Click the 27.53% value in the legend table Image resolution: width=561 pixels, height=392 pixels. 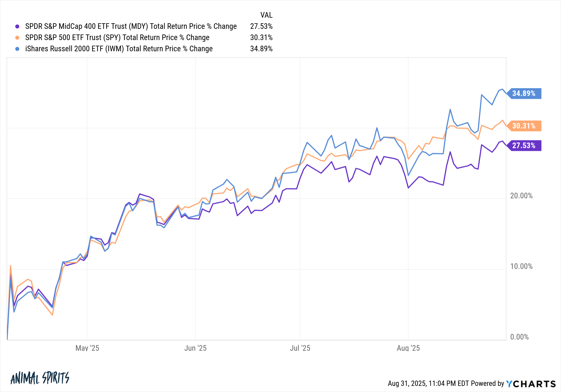tap(261, 26)
